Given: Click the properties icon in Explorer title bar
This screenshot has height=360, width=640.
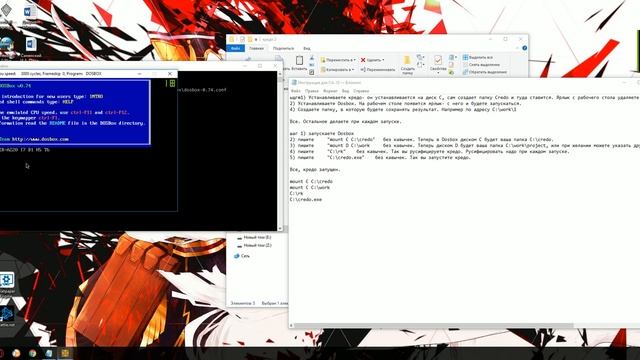Looking at the screenshot, I should (x=242, y=39).
